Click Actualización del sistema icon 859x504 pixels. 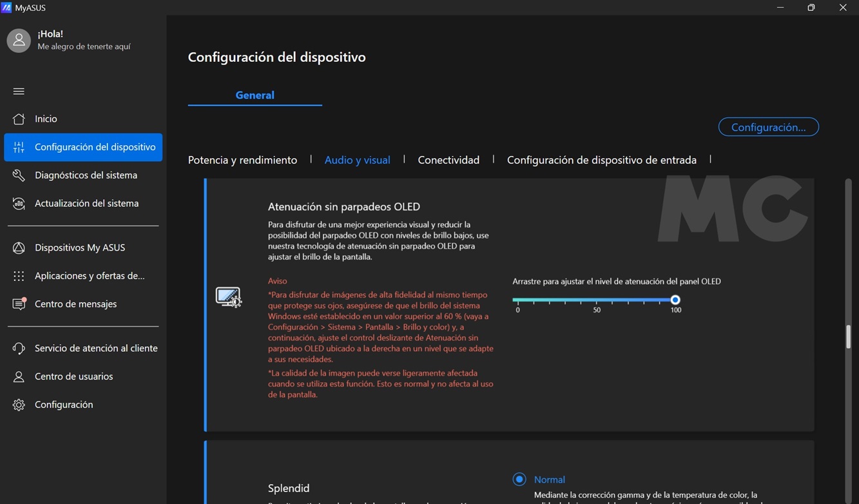click(x=19, y=204)
